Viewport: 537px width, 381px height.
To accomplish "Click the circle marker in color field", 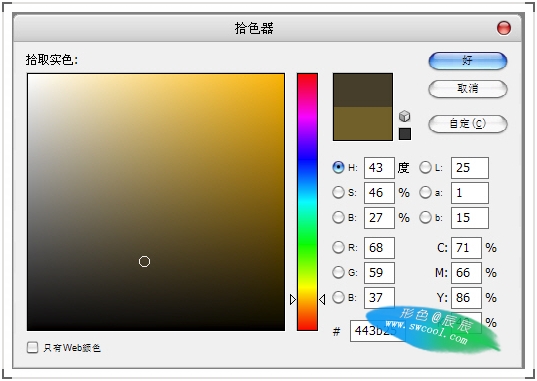I will pos(145,261).
